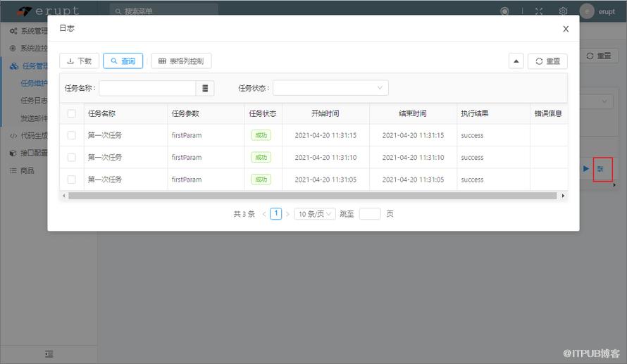Click the circular icon in top bar
Image resolution: width=627 pixels, height=364 pixels.
(x=504, y=11)
